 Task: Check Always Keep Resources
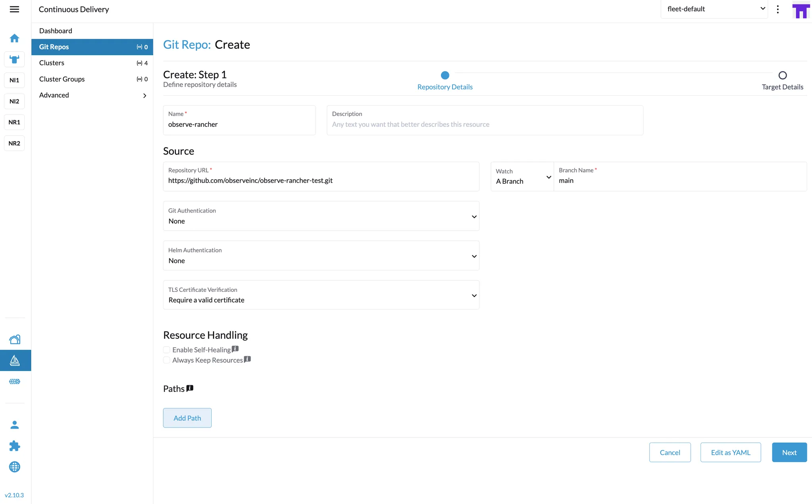coord(167,360)
